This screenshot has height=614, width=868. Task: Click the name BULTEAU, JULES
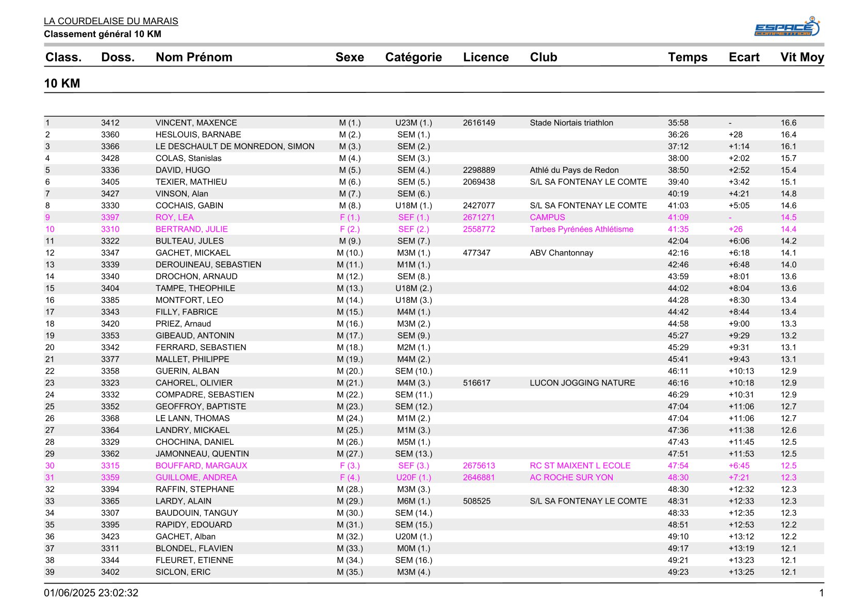(x=190, y=241)
